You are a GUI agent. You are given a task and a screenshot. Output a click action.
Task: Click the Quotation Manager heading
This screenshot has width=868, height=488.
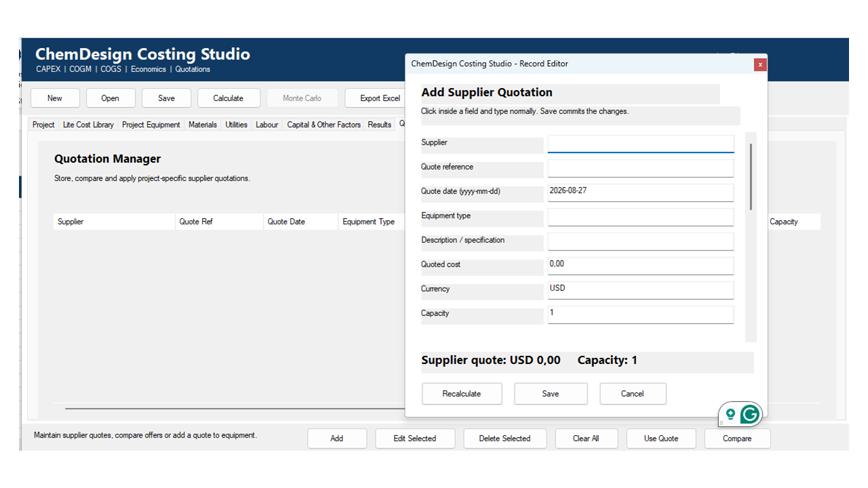[108, 159]
